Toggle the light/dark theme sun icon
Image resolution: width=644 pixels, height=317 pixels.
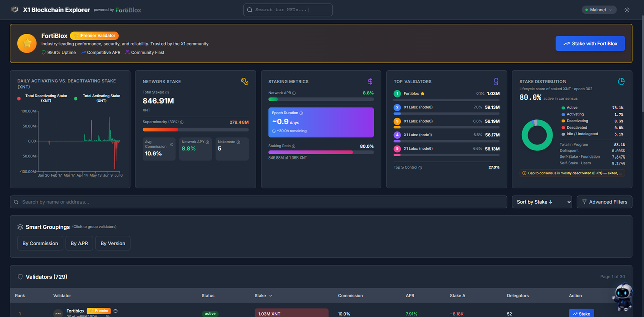click(627, 10)
